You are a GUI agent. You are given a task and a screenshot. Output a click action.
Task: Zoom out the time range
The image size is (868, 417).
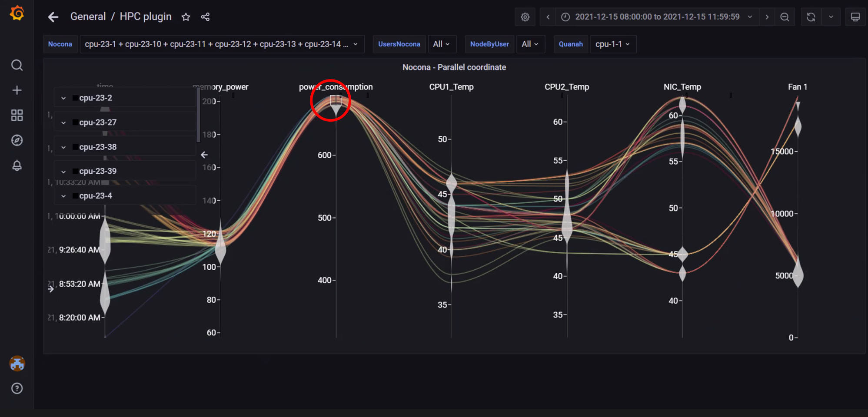(x=785, y=17)
